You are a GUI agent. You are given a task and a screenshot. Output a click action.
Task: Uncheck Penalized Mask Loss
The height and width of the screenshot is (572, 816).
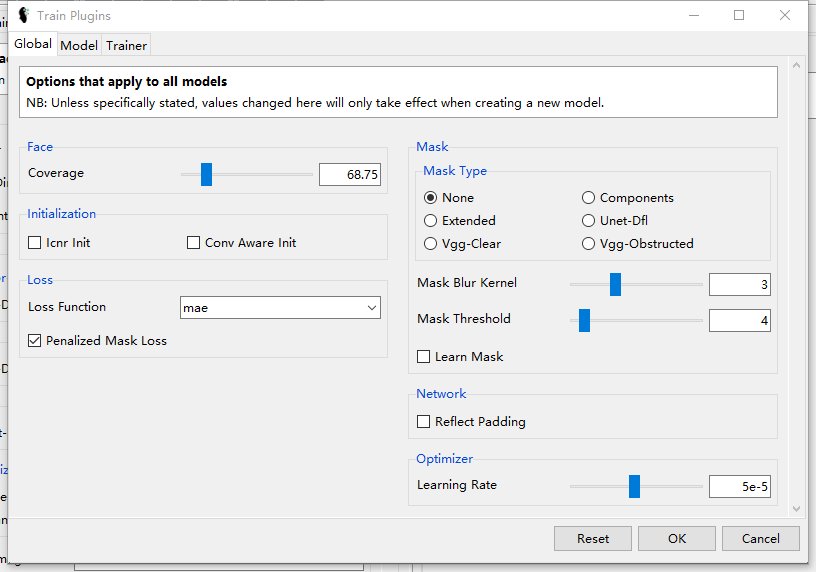point(36,341)
